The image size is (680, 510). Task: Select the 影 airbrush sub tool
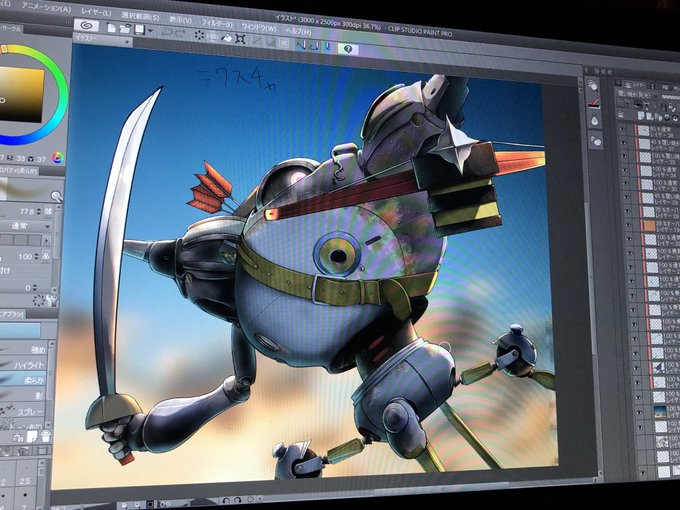coord(23,395)
